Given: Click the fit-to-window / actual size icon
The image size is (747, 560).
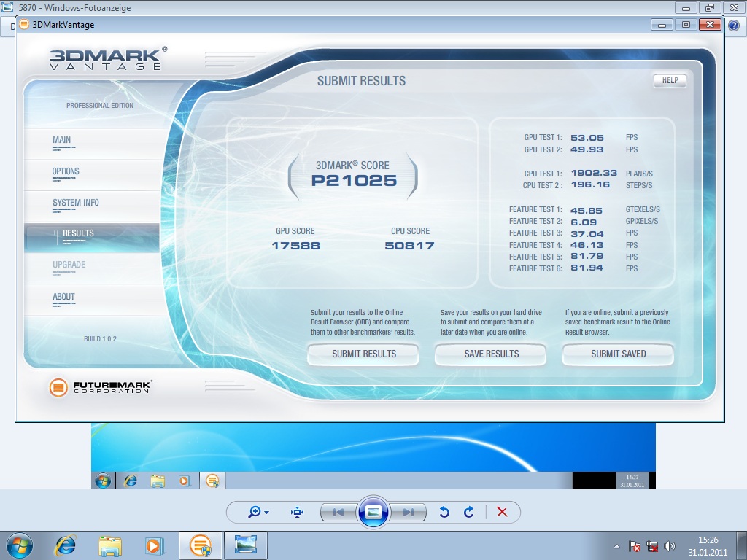Looking at the screenshot, I should click(298, 512).
